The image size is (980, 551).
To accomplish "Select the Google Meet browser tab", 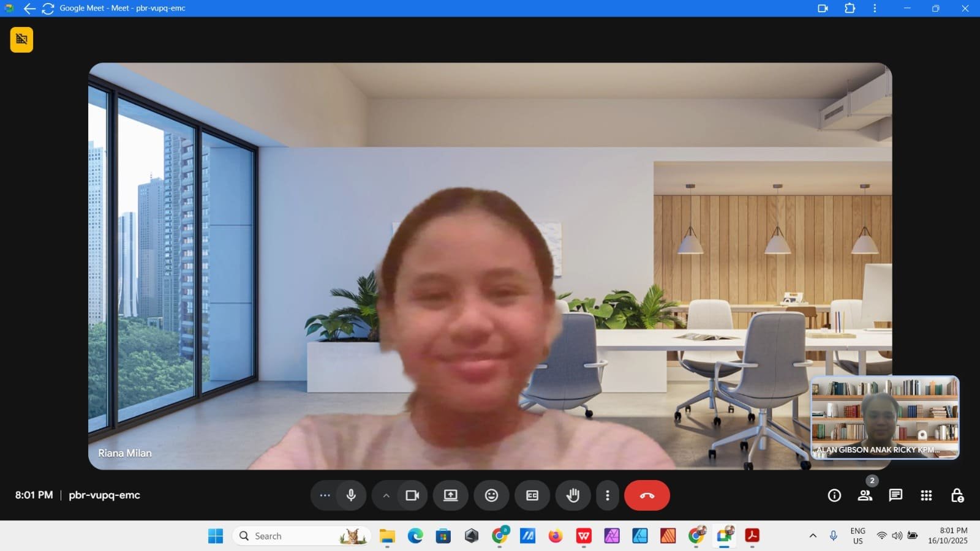I will [x=123, y=8].
